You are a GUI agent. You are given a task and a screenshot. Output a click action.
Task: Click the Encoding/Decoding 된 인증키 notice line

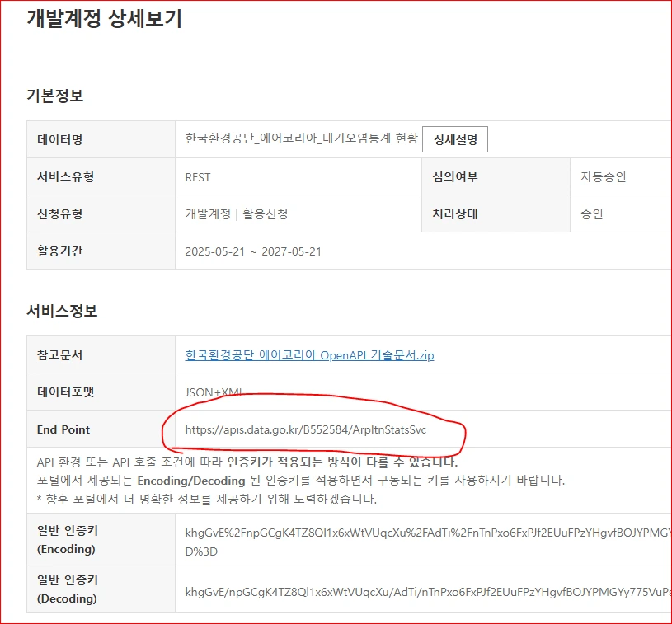click(301, 481)
